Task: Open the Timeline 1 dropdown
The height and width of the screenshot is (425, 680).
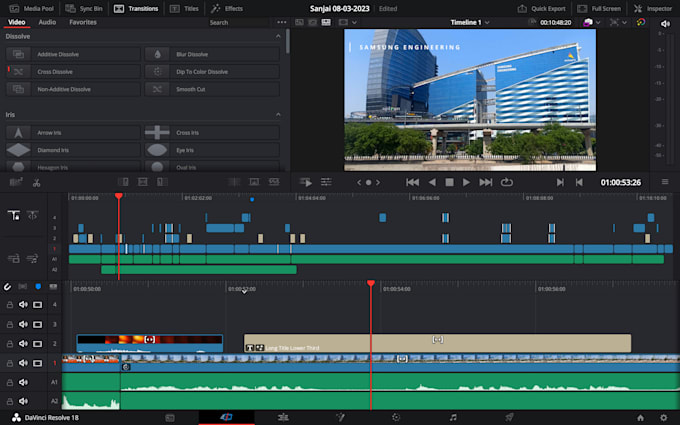Action: click(x=470, y=22)
